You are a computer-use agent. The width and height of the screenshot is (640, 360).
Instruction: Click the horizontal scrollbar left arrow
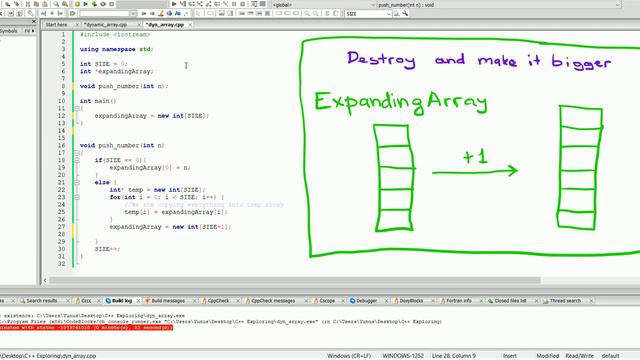[45, 280]
